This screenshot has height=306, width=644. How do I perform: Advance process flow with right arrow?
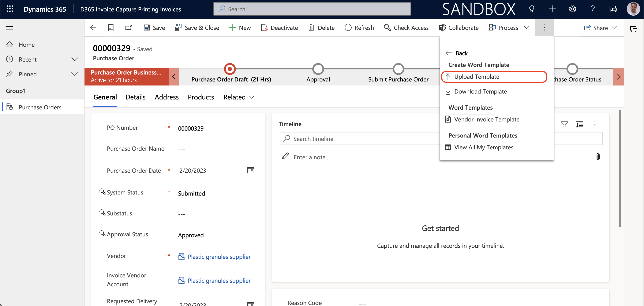pos(618,76)
